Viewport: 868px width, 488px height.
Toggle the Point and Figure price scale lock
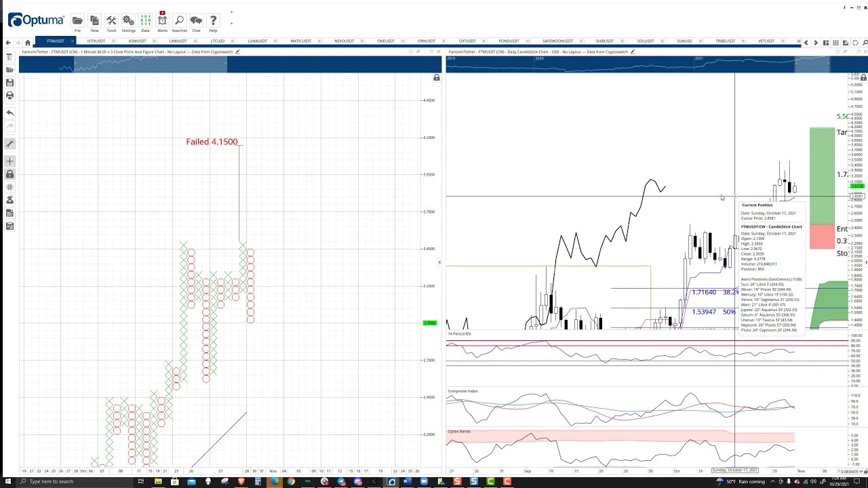(x=436, y=78)
